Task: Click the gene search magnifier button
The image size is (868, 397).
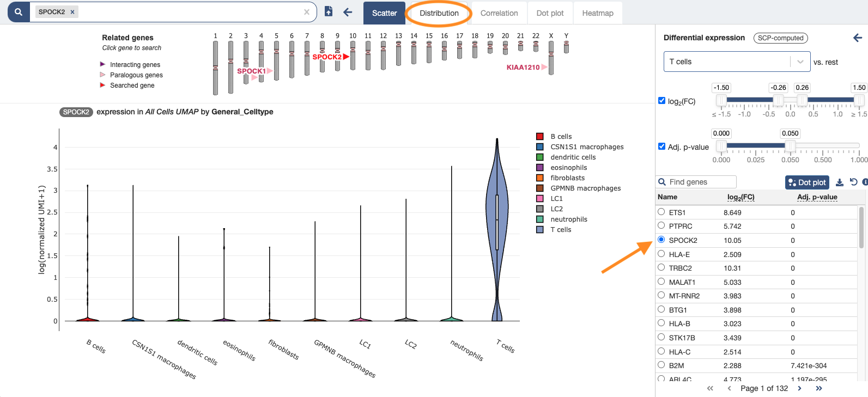Action: coord(19,11)
